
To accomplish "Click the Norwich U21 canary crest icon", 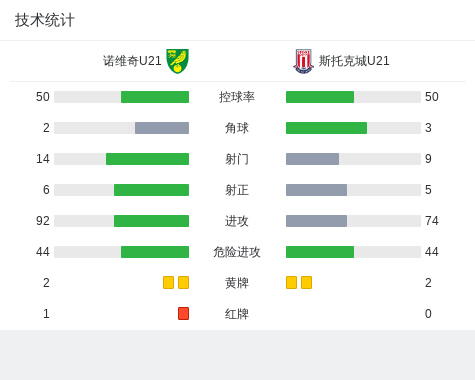I will tap(177, 61).
